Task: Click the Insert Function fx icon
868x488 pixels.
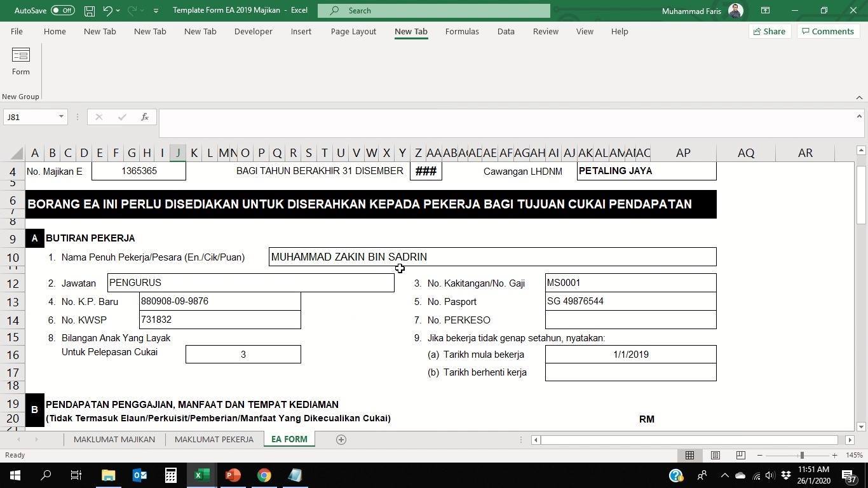Action: pos(145,117)
